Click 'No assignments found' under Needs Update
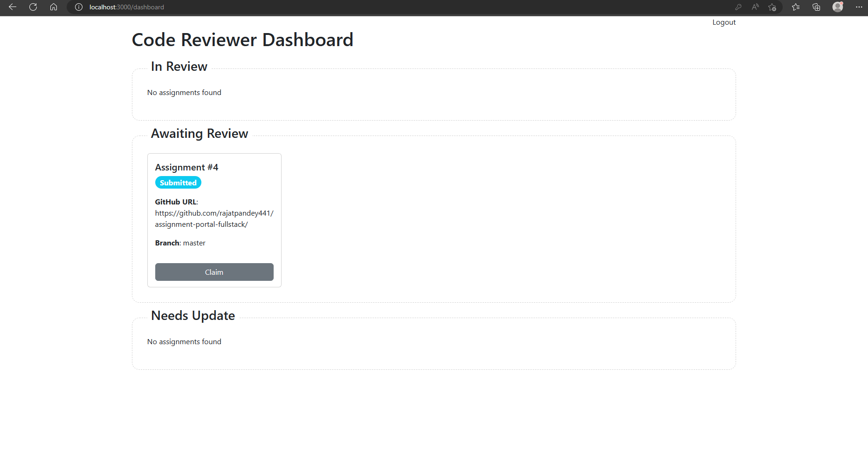This screenshot has height=462, width=868. pos(184,342)
